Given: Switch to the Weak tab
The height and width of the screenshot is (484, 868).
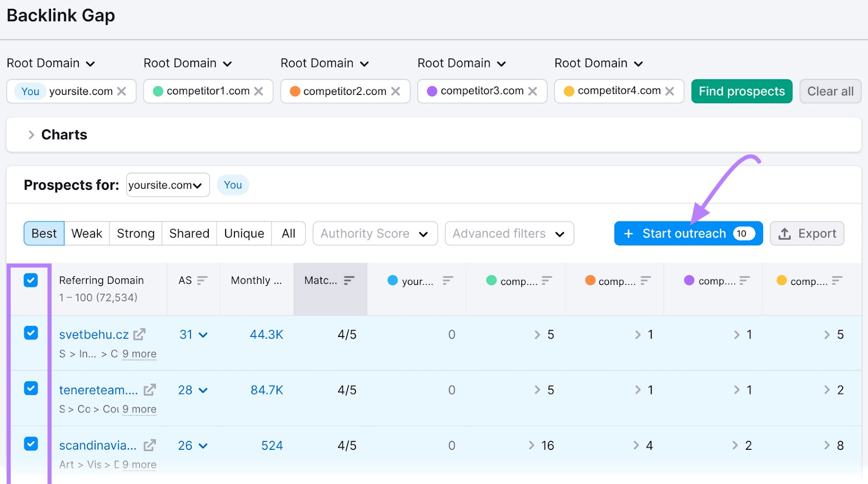Looking at the screenshot, I should coord(87,234).
